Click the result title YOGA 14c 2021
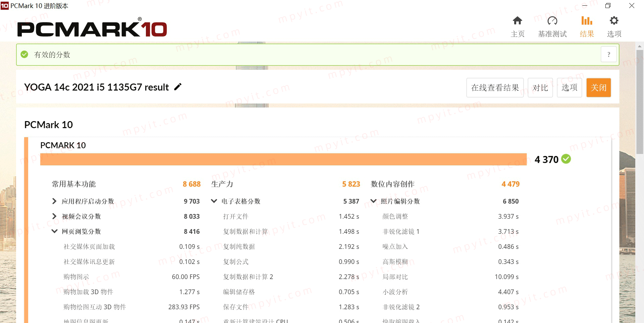Viewport: 644px width, 323px height. pos(96,87)
